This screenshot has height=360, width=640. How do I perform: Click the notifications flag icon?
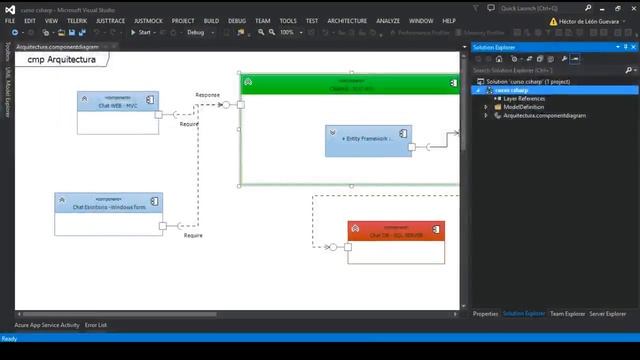tap(476, 8)
